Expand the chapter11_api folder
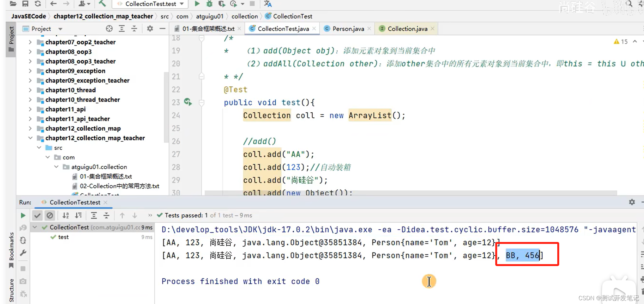The width and height of the screenshot is (644, 304). (x=30, y=109)
